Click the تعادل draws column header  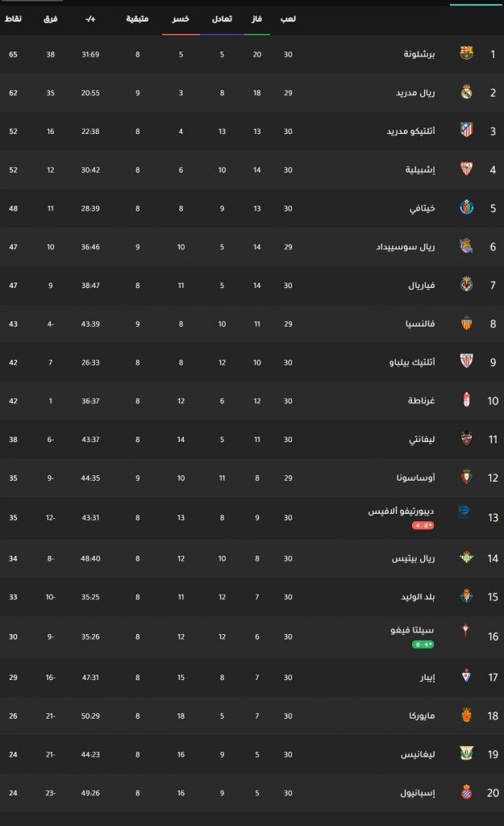[222, 19]
